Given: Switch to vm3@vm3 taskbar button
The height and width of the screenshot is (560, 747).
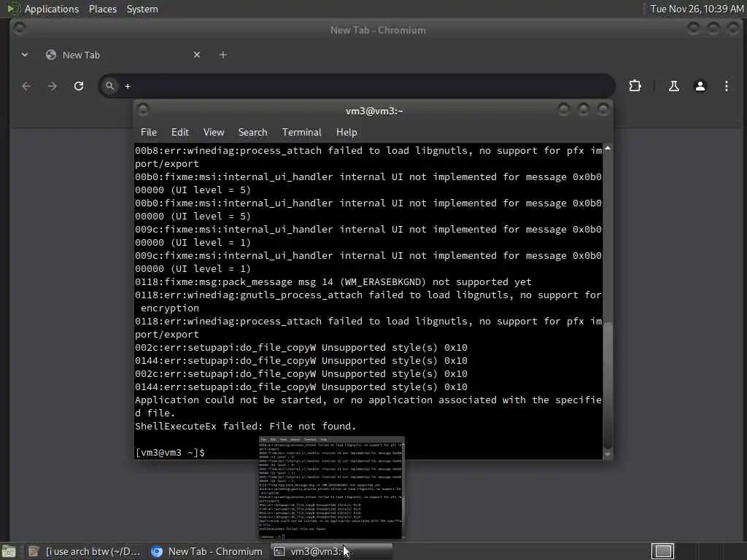Looking at the screenshot, I should 331,551.
